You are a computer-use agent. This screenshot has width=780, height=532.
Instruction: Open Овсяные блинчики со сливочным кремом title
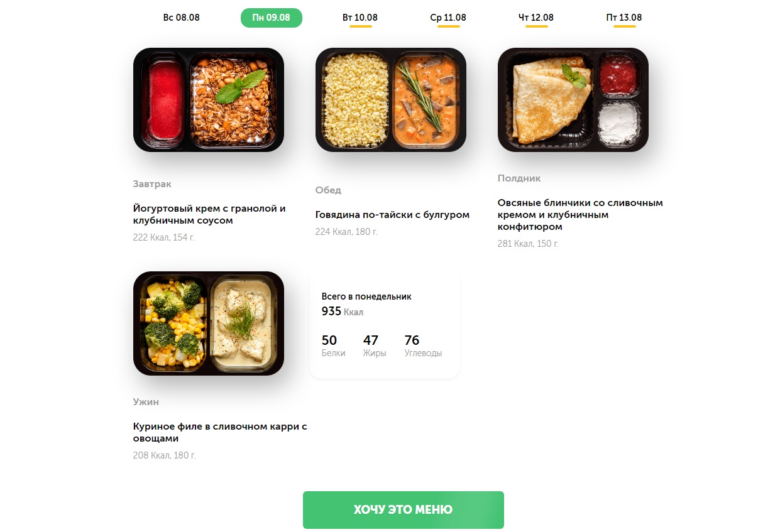click(580, 214)
